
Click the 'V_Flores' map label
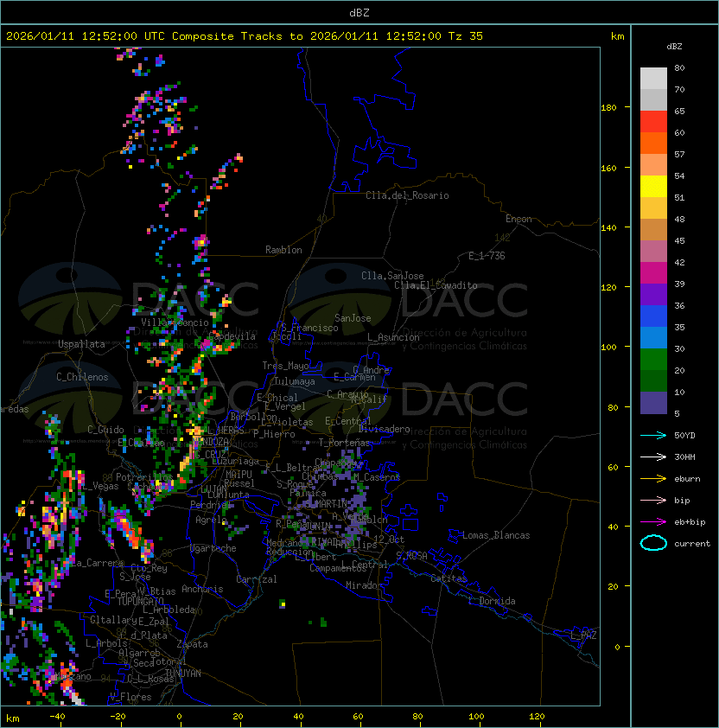tap(130, 697)
